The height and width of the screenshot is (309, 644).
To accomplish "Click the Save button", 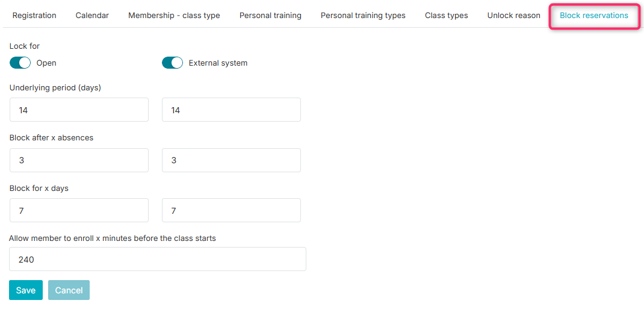I will (25, 290).
